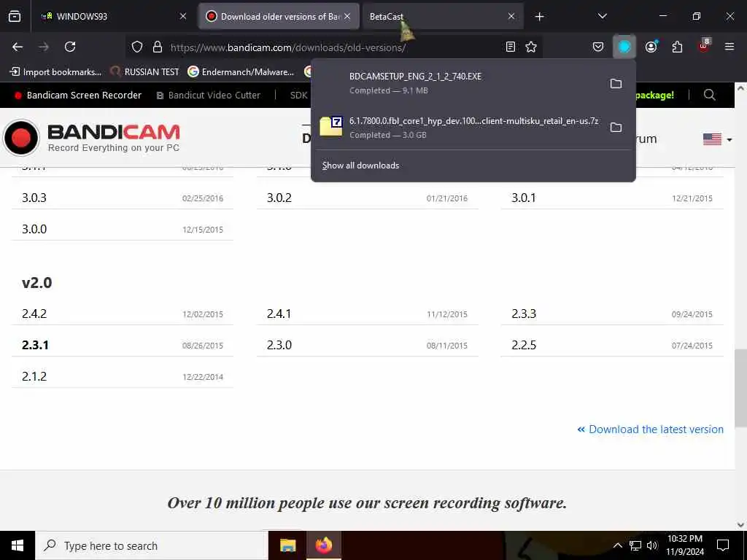The image size is (747, 560).
Task: Download Bandicam version 3.0.1
Action: (524, 198)
